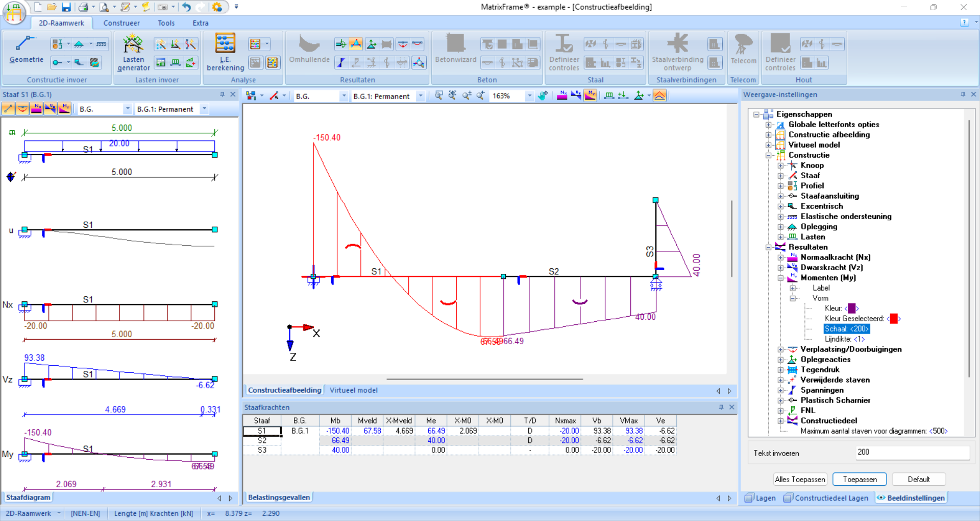The height and width of the screenshot is (521, 980).
Task: Toggle the pin on Staafkrachten panel
Action: tap(721, 407)
